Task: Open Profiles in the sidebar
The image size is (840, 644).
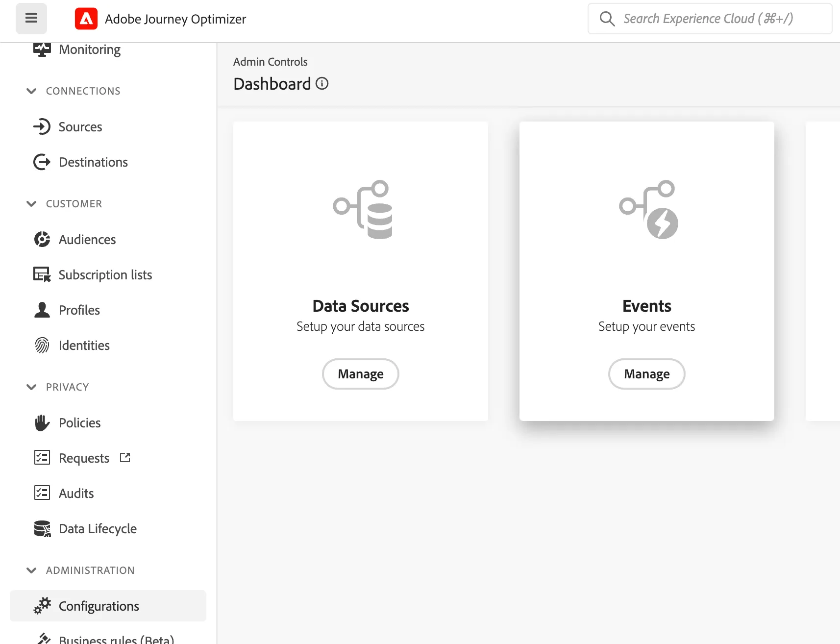Action: tap(79, 310)
